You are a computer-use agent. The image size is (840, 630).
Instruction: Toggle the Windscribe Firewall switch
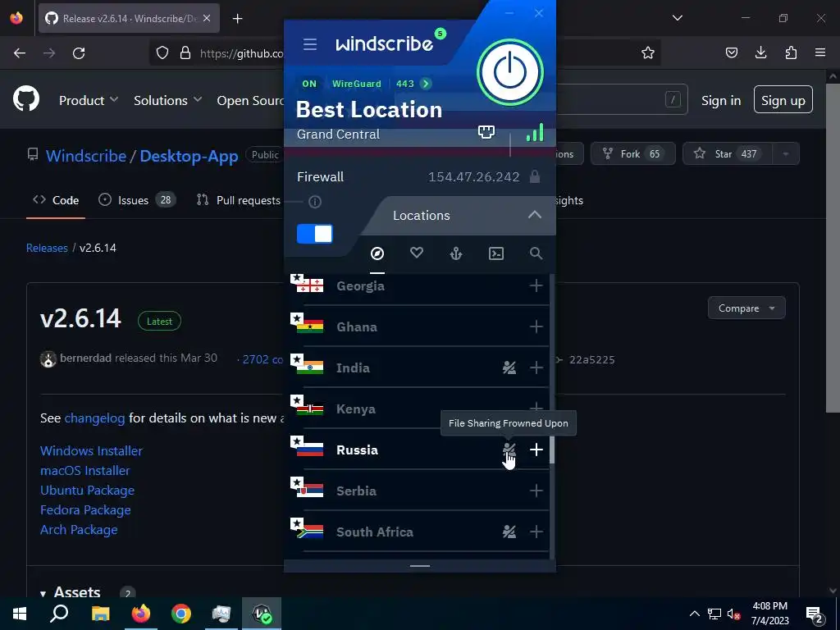coord(314,234)
